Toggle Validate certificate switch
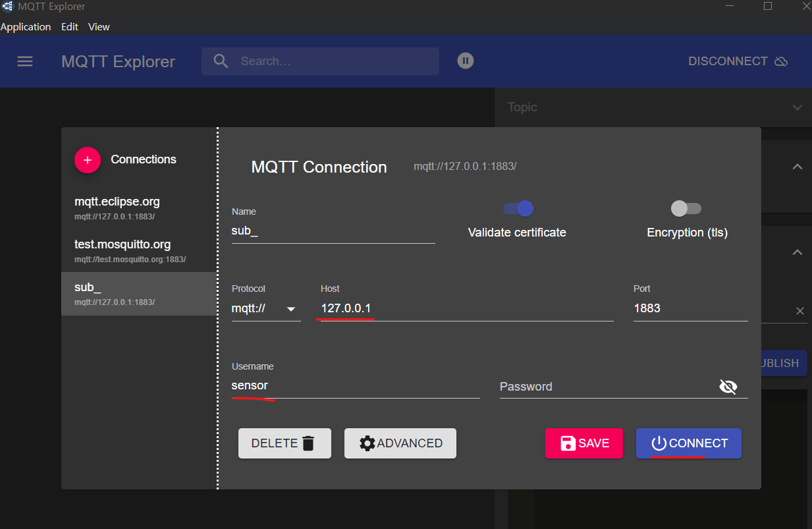This screenshot has height=529, width=812. click(518, 209)
